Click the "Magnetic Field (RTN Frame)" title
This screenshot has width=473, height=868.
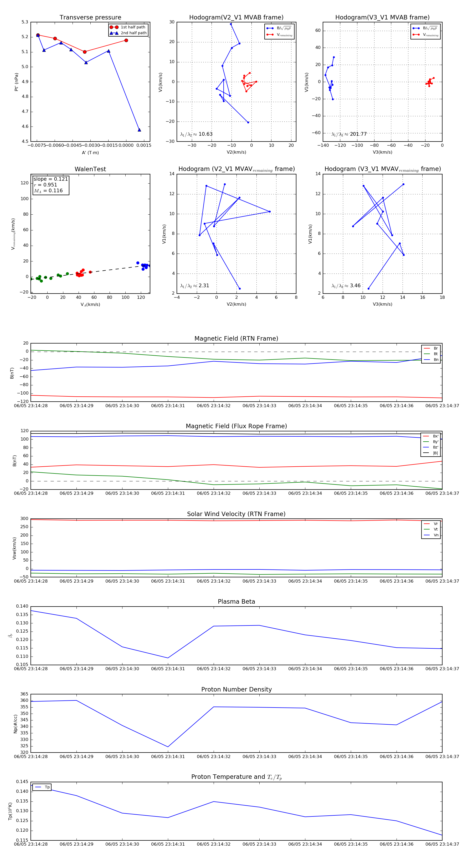tap(236, 339)
